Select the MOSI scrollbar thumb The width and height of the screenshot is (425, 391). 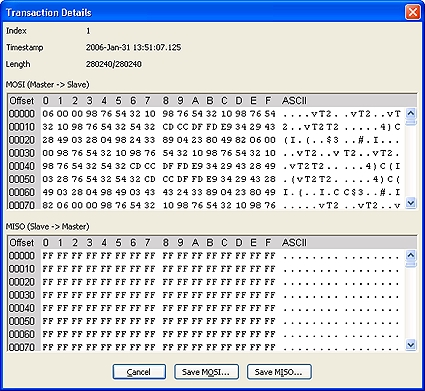coord(411,123)
